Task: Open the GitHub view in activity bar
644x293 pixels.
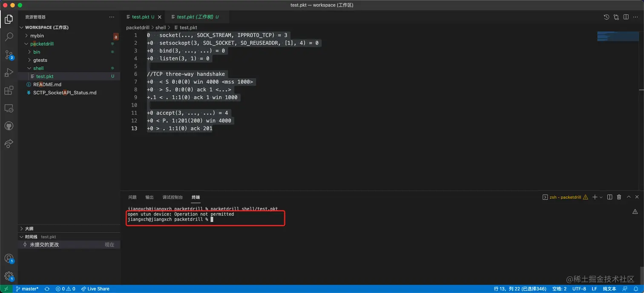Action: tap(9, 126)
